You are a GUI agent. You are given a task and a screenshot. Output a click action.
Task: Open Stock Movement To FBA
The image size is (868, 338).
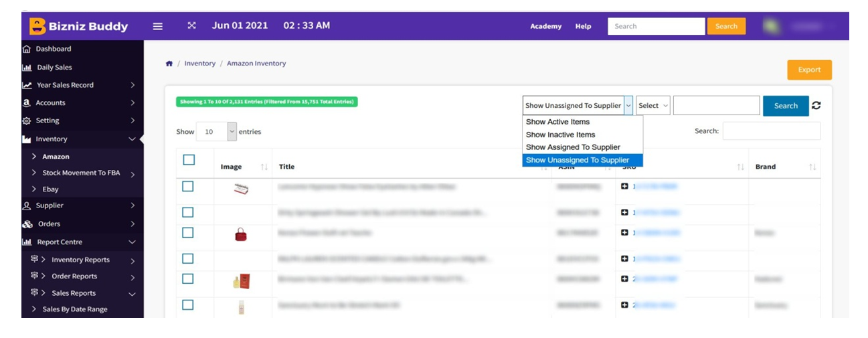[81, 173]
